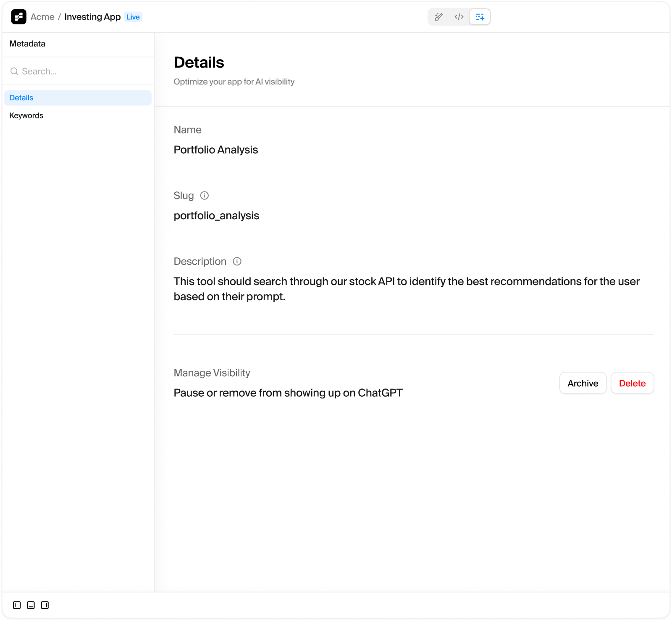Edit the portfolio_analysis slug value
672x621 pixels.
point(216,216)
